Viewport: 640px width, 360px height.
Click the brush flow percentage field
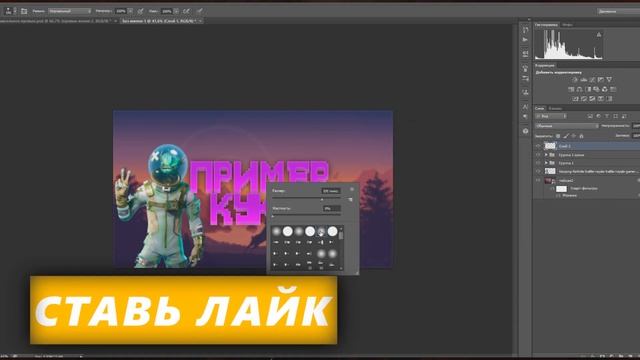[x=167, y=11]
